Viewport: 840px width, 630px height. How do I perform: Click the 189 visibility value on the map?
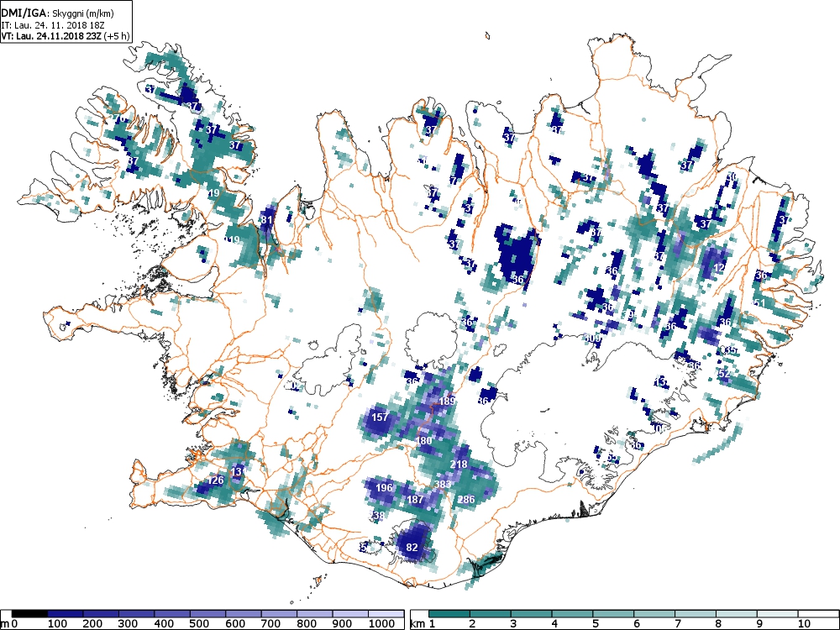click(447, 402)
